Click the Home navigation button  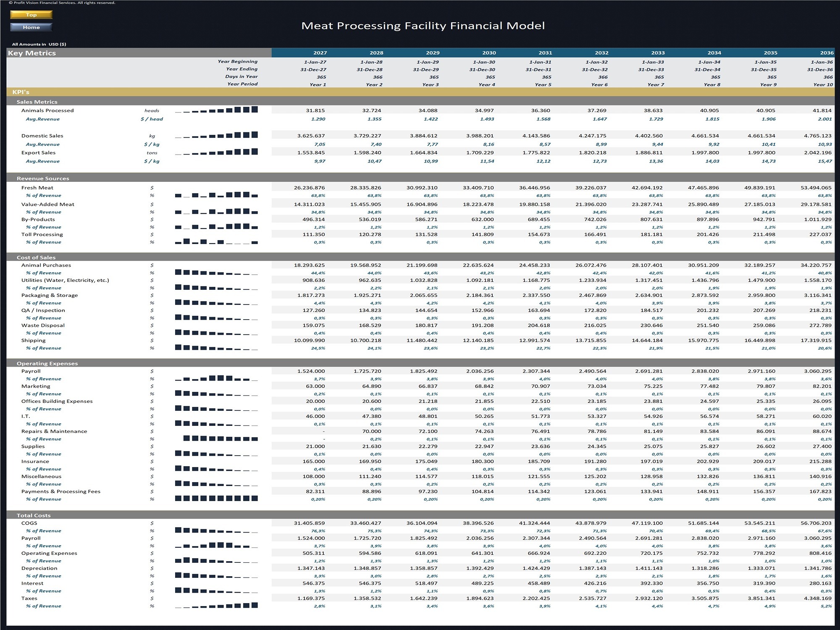(x=31, y=27)
